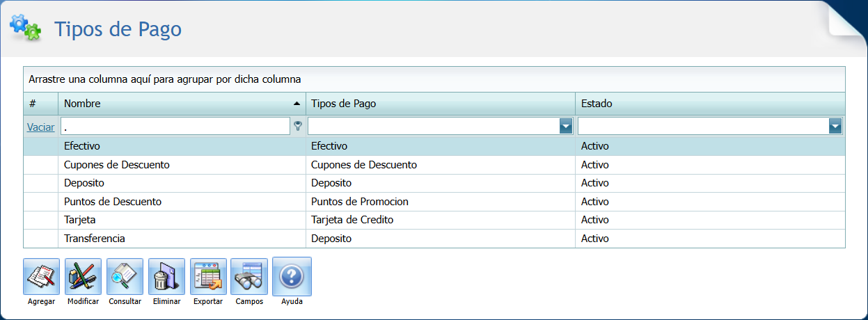Select the Consultar magnifier icon

125,276
